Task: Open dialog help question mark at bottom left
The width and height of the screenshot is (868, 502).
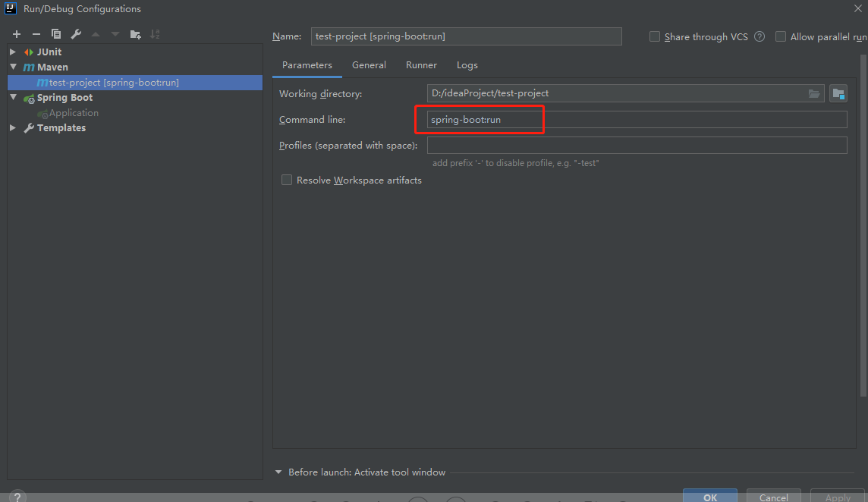Action: pyautogui.click(x=17, y=497)
